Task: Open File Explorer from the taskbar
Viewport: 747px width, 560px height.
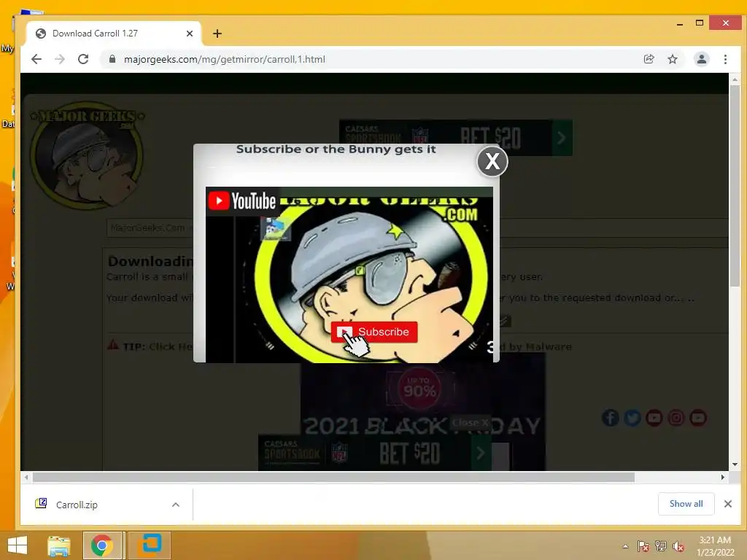Action: click(58, 545)
